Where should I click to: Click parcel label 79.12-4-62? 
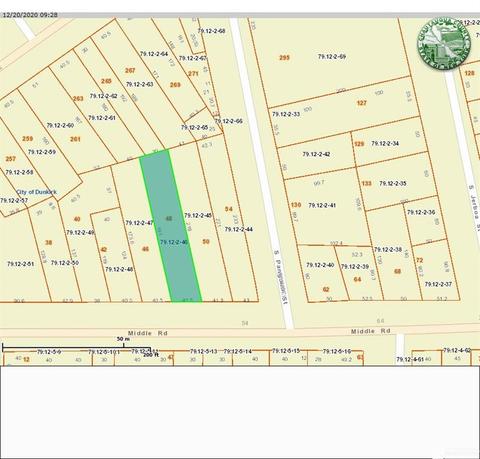457,350
